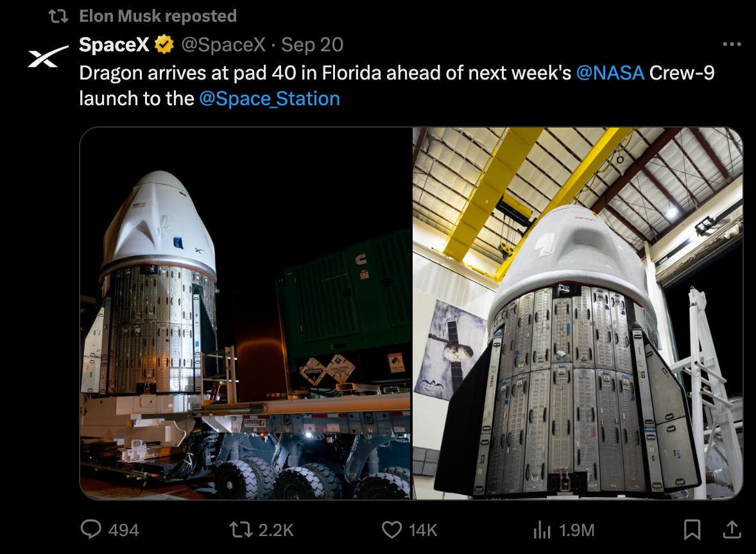Open view analytics bar chart icon
Viewport: 756px width, 554px height.
(542, 530)
